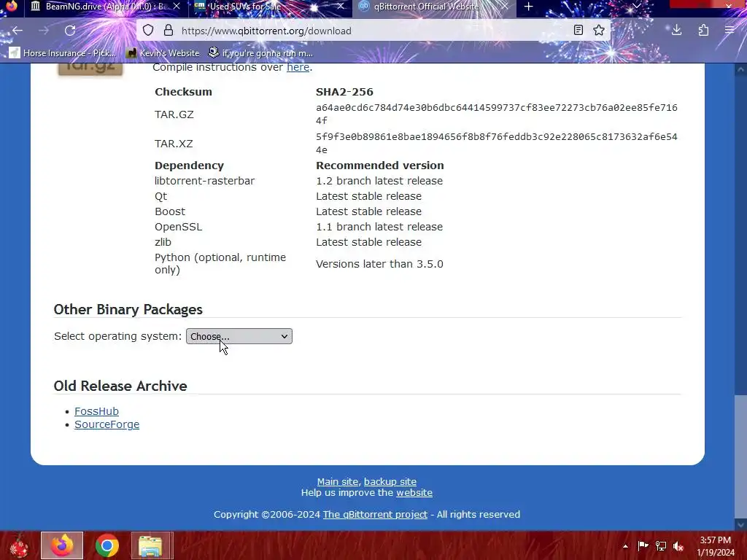This screenshot has height=560, width=747.
Task: Show hidden system tray icons
Action: [625, 546]
